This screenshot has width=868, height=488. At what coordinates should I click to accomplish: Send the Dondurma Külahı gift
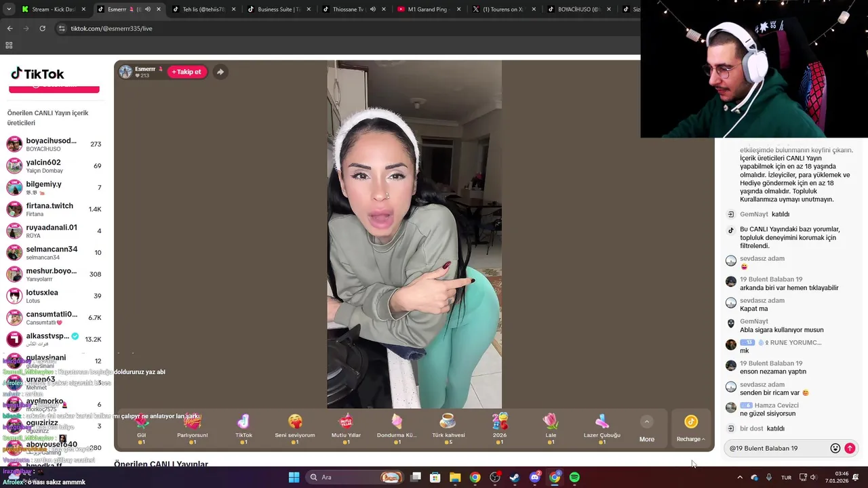coord(397,427)
